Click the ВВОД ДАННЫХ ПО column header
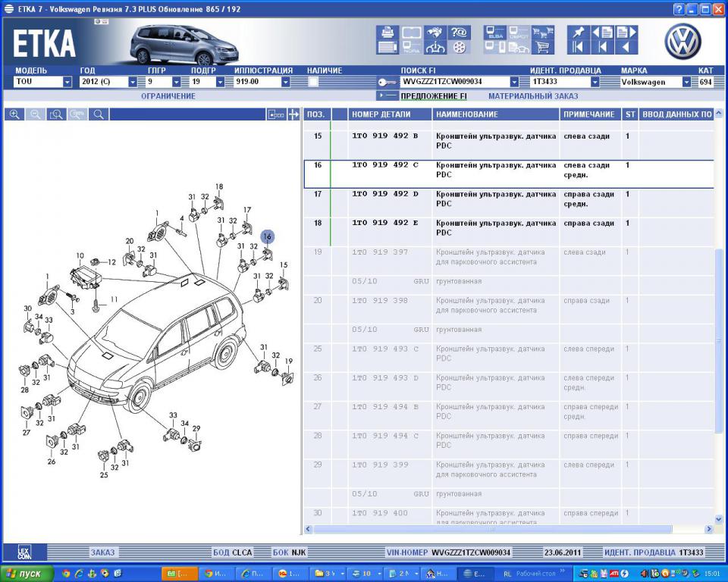Image resolution: width=728 pixels, height=582 pixels. coord(676,114)
